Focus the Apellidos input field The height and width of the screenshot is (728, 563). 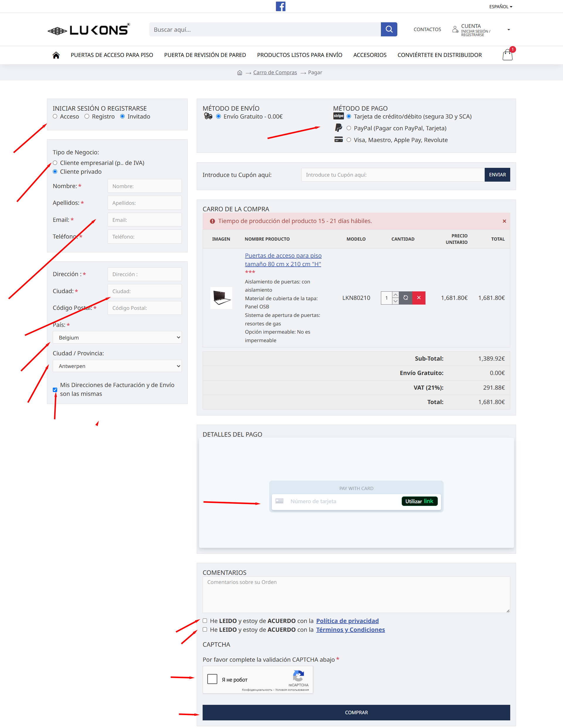tap(145, 203)
